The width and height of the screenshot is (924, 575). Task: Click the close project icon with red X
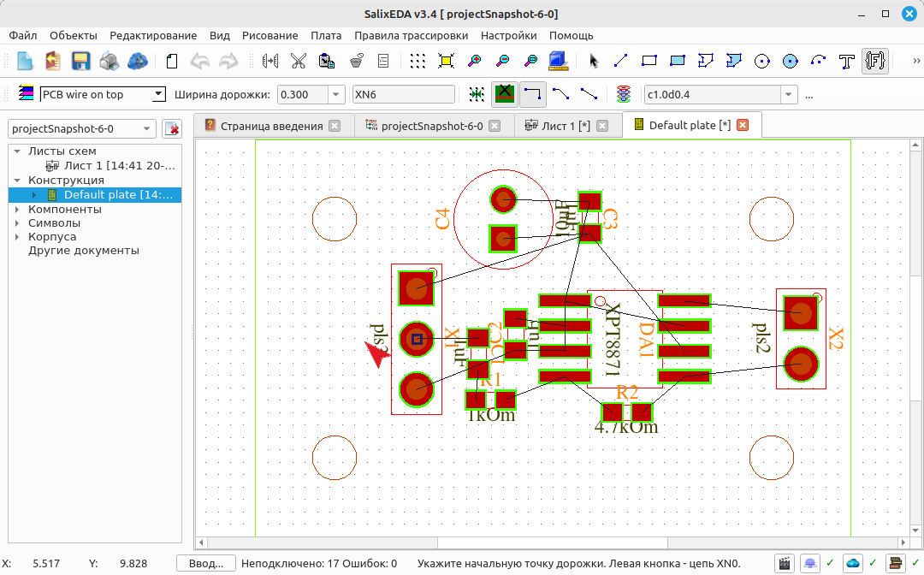(172, 128)
